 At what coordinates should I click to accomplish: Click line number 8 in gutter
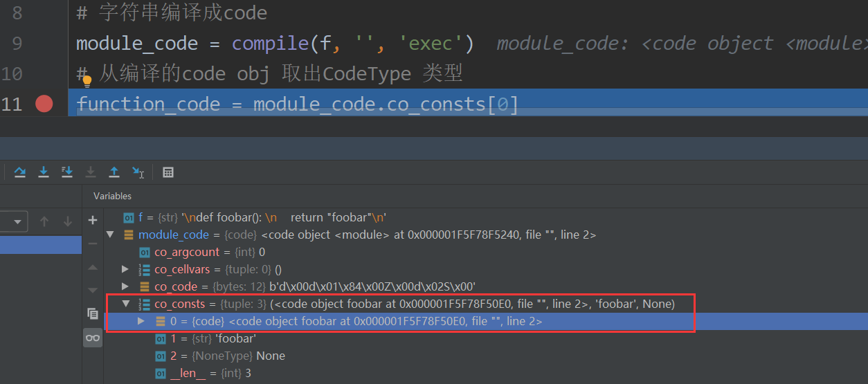[x=17, y=13]
